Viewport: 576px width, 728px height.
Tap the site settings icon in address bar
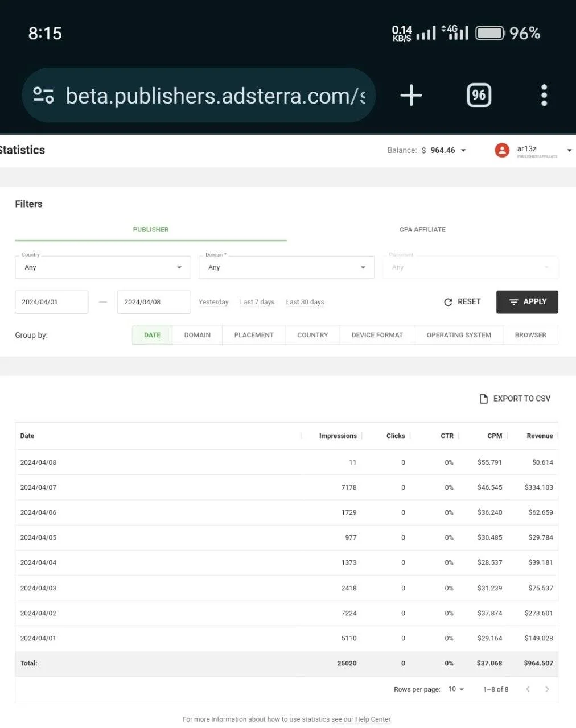(x=43, y=95)
